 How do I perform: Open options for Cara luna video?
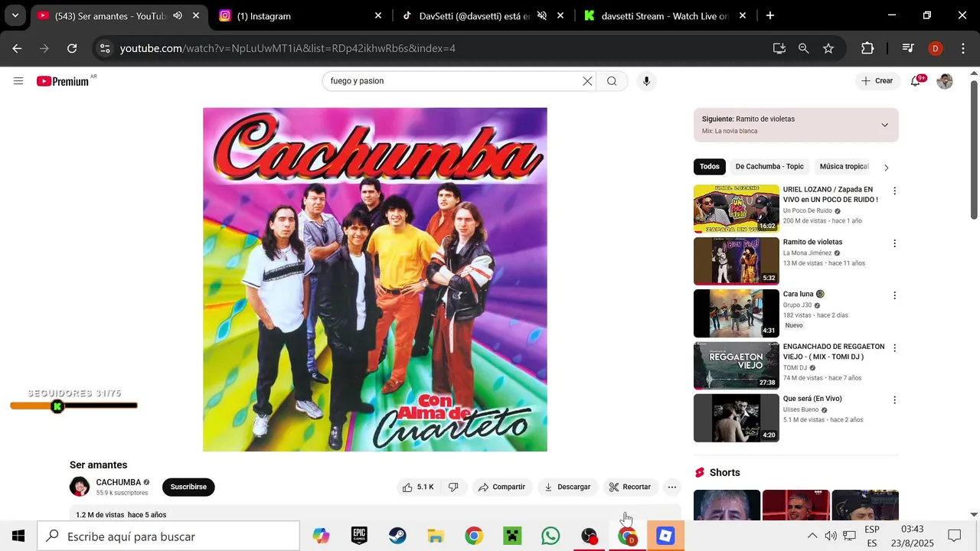pyautogui.click(x=894, y=295)
